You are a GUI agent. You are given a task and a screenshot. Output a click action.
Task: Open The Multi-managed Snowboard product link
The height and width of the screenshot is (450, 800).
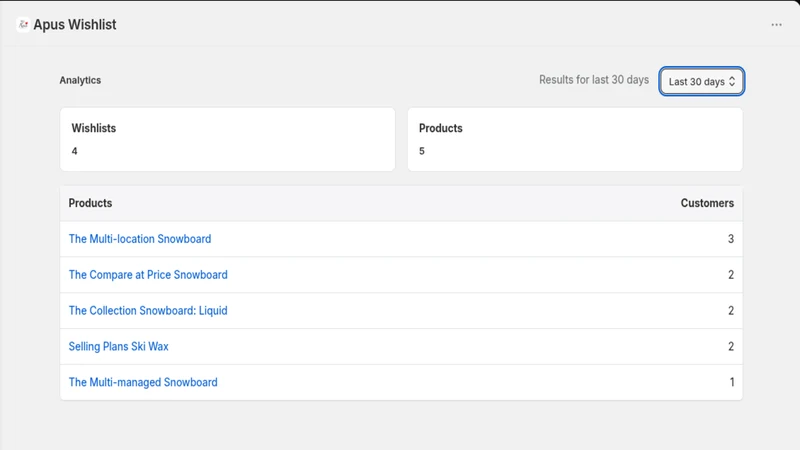tap(143, 382)
